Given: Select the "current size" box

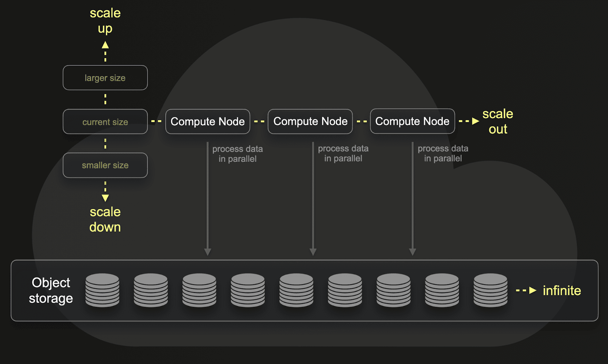Looking at the screenshot, I should tap(105, 122).
